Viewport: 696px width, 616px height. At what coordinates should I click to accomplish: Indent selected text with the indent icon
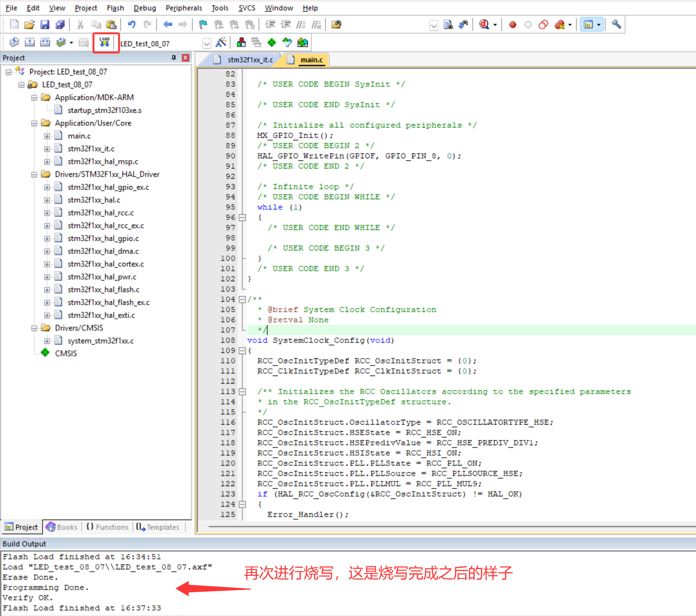click(270, 25)
